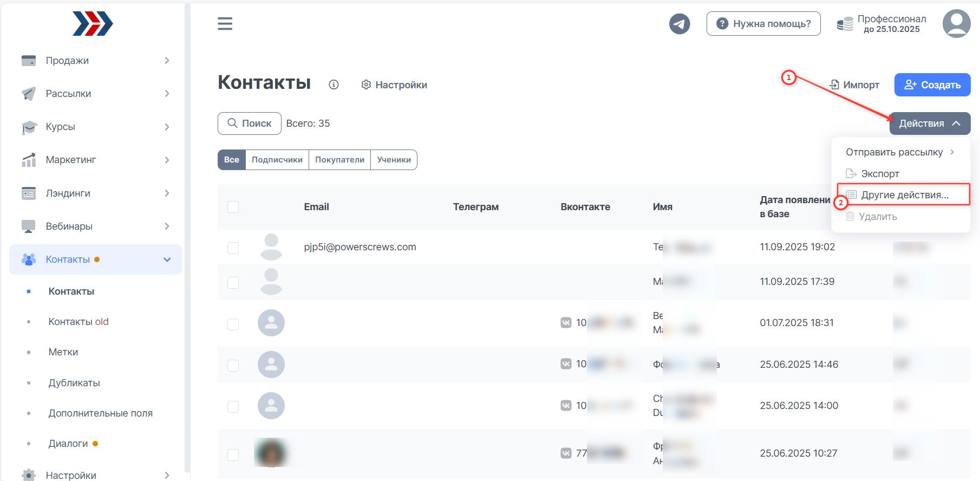Check the contact row dated 25.06.2025 14:46
The image size is (980, 481).
coord(233,365)
